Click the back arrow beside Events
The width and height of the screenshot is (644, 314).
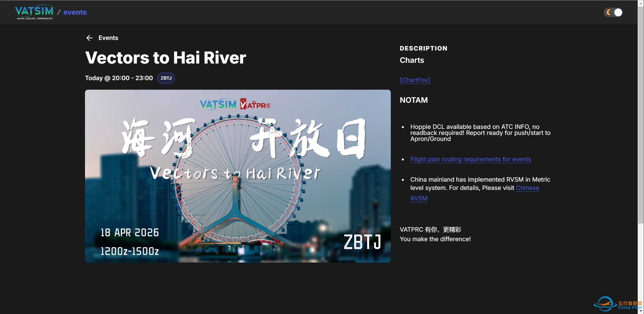point(90,38)
